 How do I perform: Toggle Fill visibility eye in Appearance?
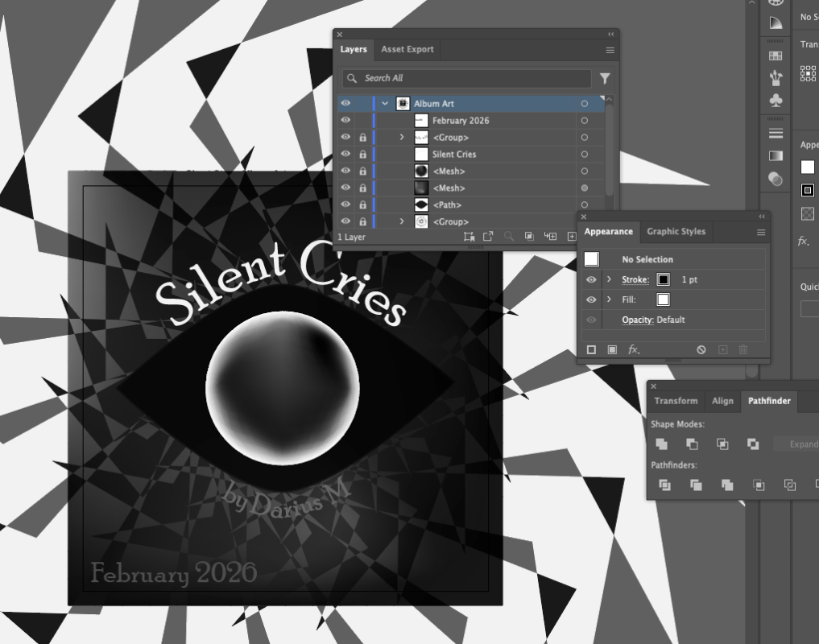coord(591,299)
